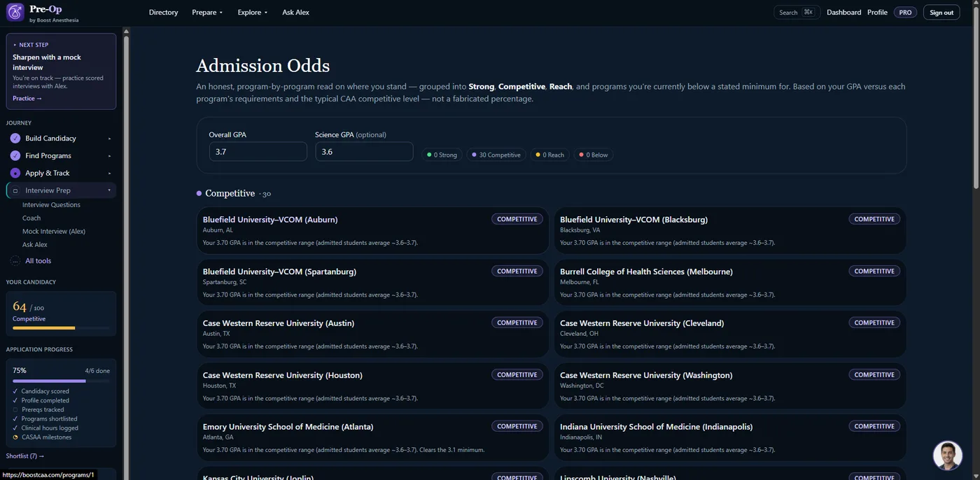Click the 'Melbourne, FL' location text

point(580,283)
